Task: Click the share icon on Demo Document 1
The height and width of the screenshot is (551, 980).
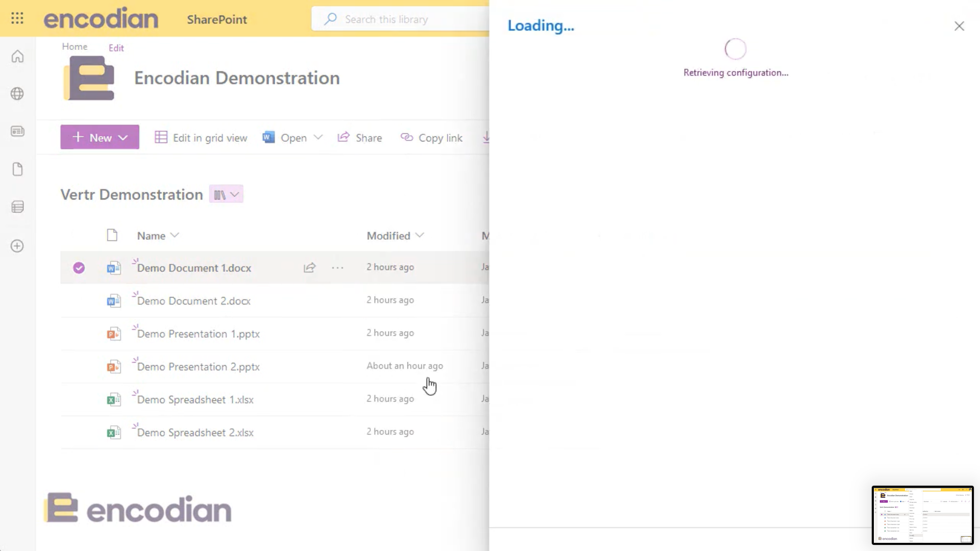Action: coord(310,267)
